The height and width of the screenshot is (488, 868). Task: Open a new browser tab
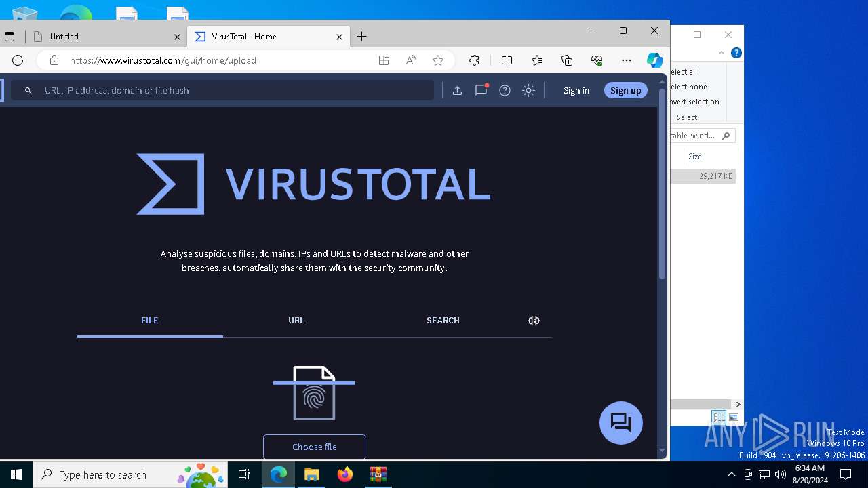tap(362, 37)
